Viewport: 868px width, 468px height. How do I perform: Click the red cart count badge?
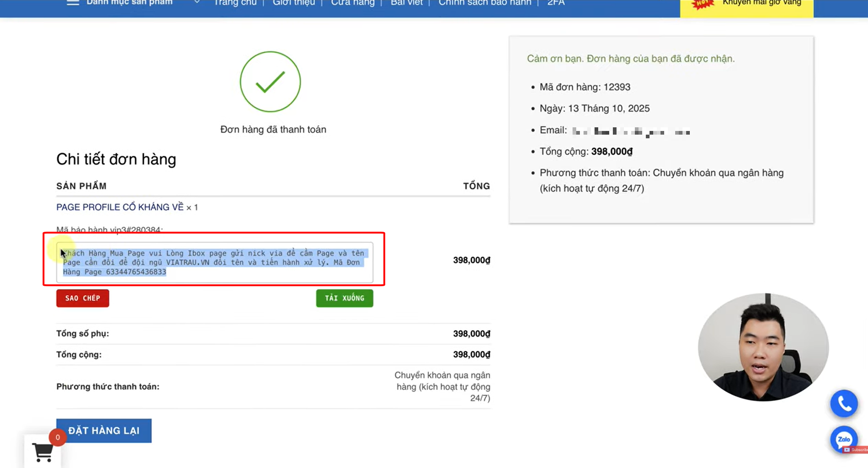58,437
